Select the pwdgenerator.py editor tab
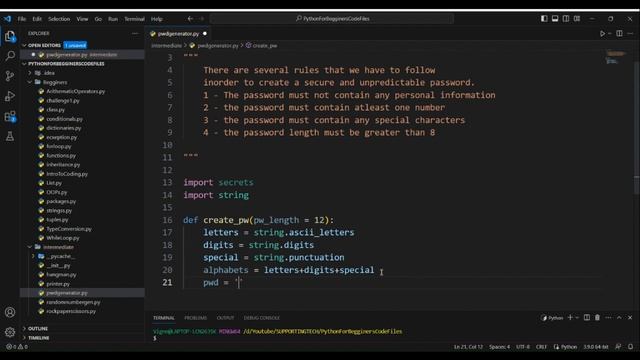Screen dimensions: 640x360 pos(178,34)
